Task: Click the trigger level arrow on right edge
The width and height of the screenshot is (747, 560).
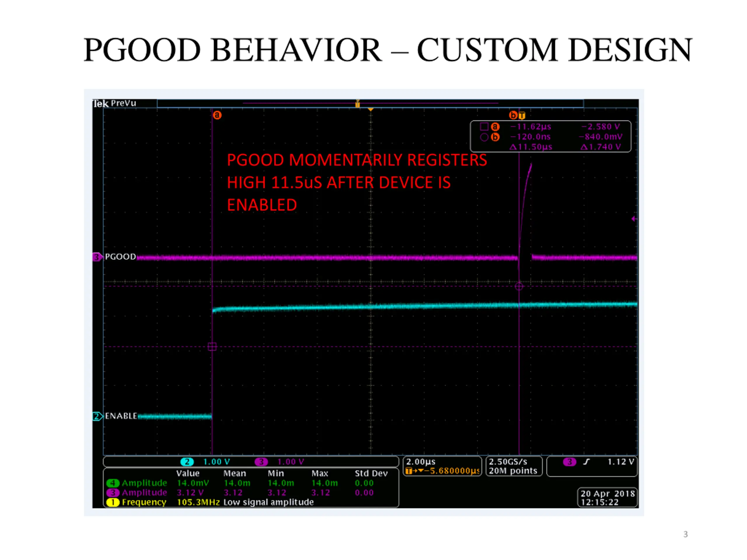Action: tap(634, 219)
